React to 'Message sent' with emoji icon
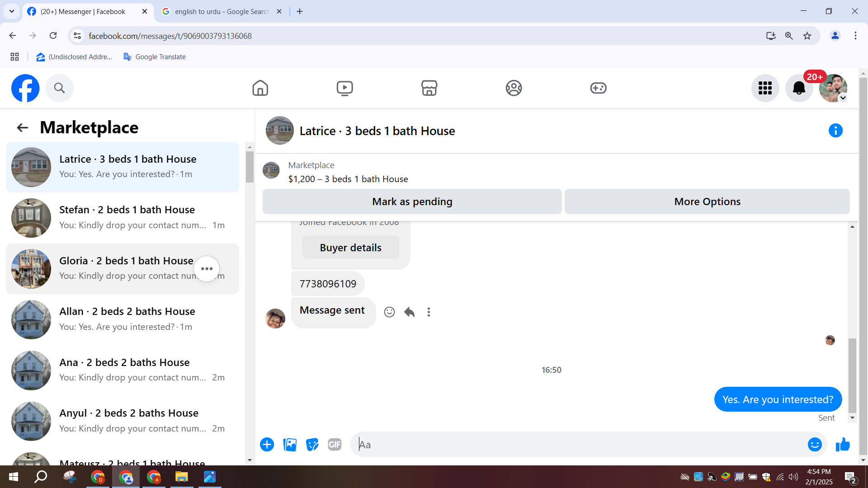 click(389, 312)
